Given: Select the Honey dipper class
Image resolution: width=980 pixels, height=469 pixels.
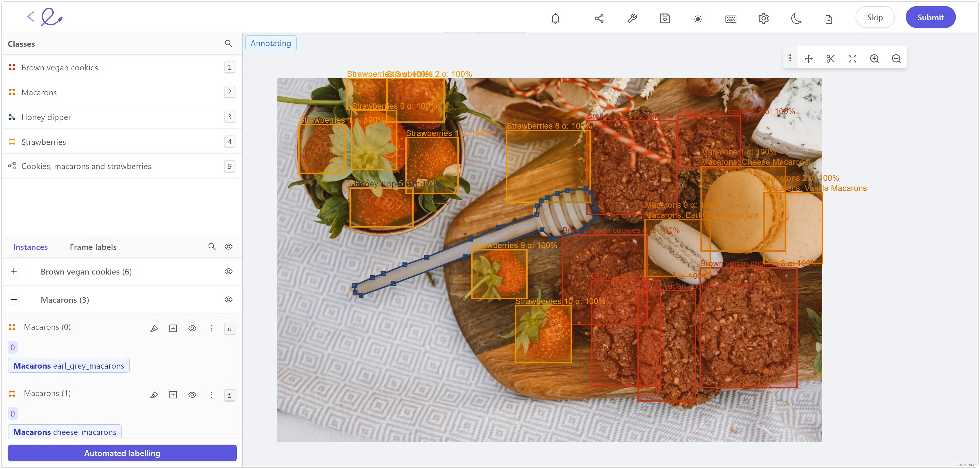Looking at the screenshot, I should [x=46, y=117].
